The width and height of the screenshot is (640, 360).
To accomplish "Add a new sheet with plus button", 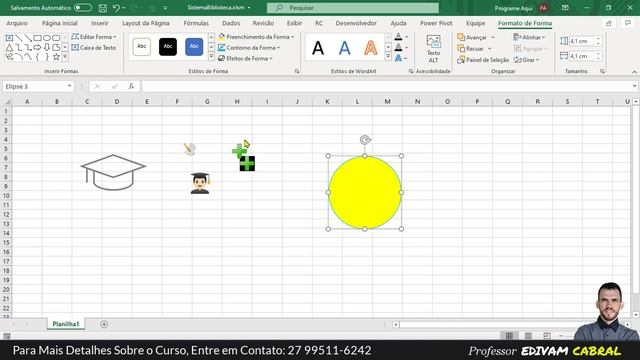I will tap(104, 324).
